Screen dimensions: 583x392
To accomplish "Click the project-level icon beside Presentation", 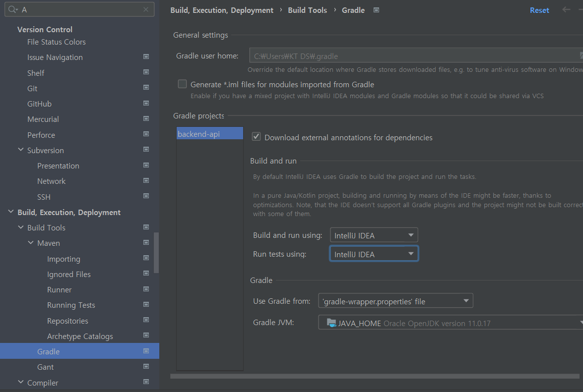I will [146, 165].
